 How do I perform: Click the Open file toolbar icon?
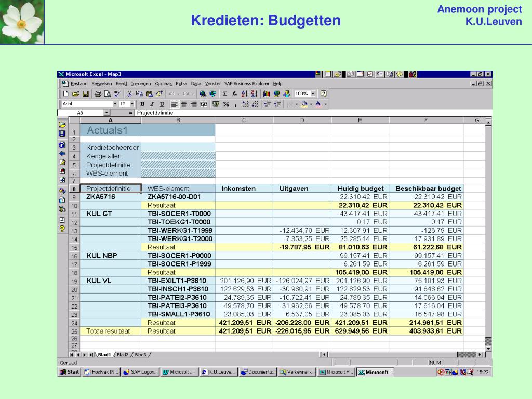(x=76, y=94)
